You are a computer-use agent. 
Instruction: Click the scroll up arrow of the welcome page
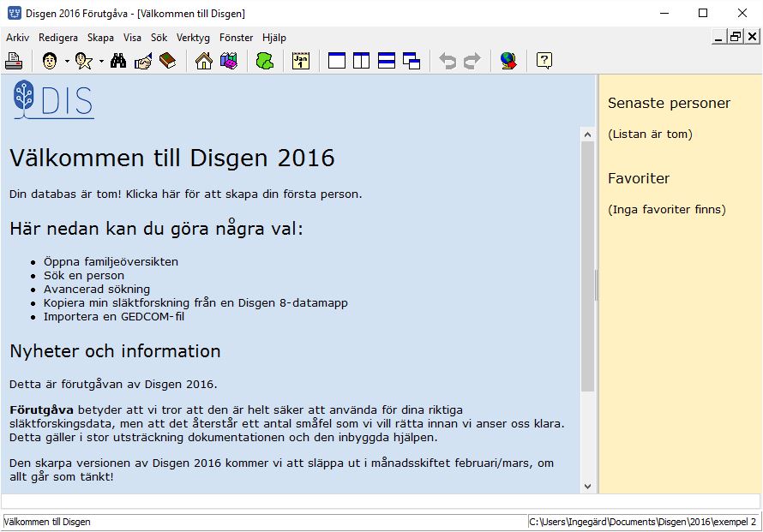click(587, 134)
